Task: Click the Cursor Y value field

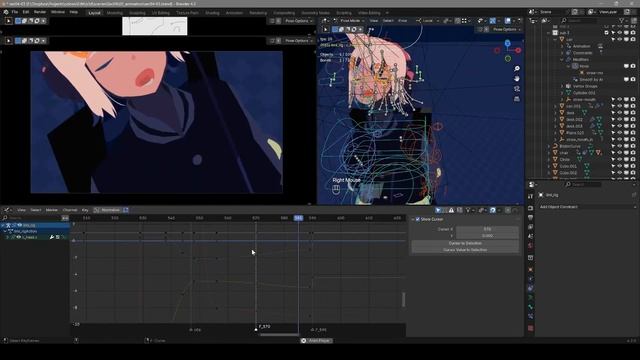Action: tap(487, 236)
